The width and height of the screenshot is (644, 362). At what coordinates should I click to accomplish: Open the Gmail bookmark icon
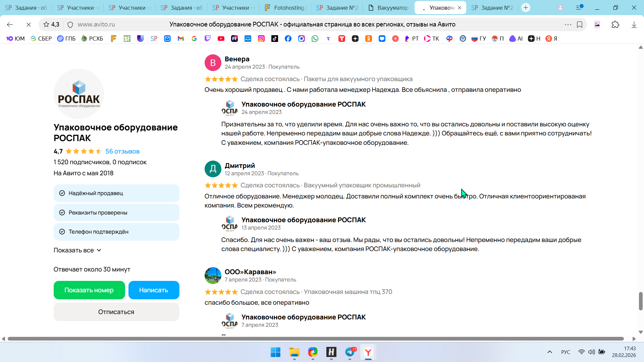[181, 39]
